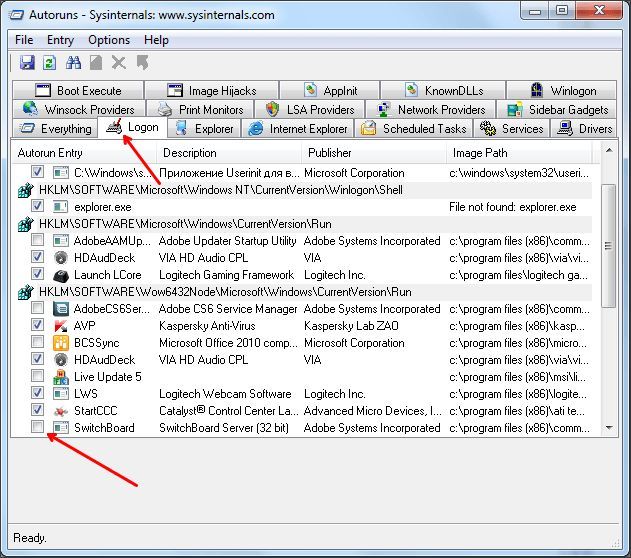Open the Sidebar Gadgets tab
This screenshot has height=558, width=631.
click(557, 109)
